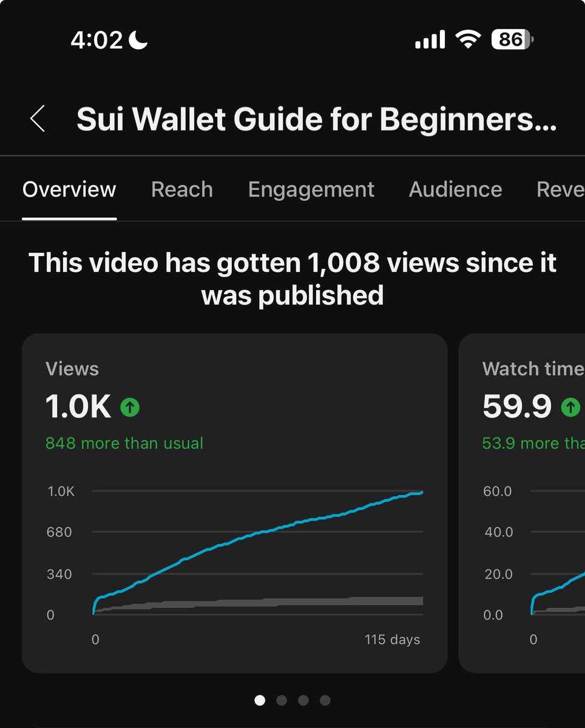Image resolution: width=585 pixels, height=728 pixels.
Task: Tap the back arrow beside the video title
Action: [x=38, y=118]
